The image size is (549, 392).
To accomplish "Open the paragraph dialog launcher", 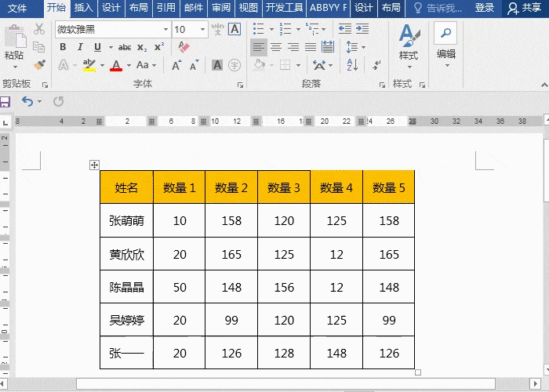I will (x=382, y=85).
